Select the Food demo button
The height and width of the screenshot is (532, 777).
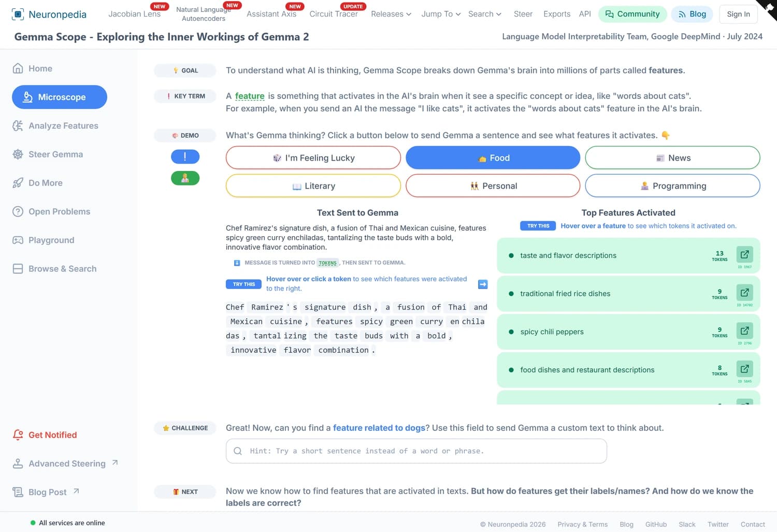pos(493,157)
